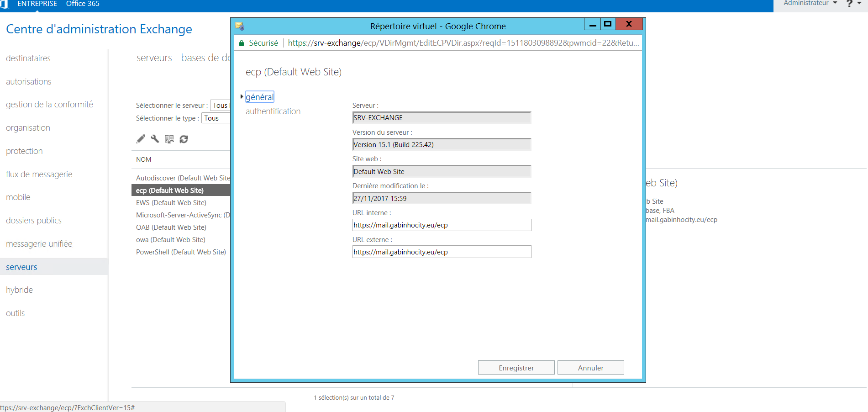The image size is (868, 412).
Task: Click the pencil edit icon in toolbar
Action: tap(141, 139)
